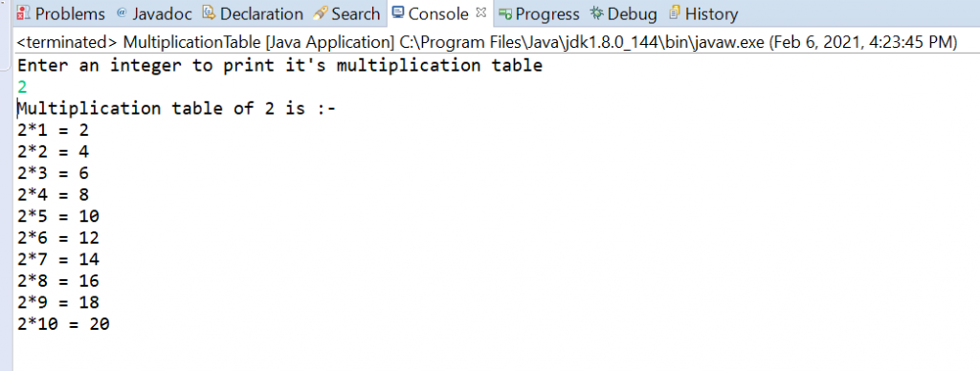Click the Javadoc tab's @ icon

[122, 12]
